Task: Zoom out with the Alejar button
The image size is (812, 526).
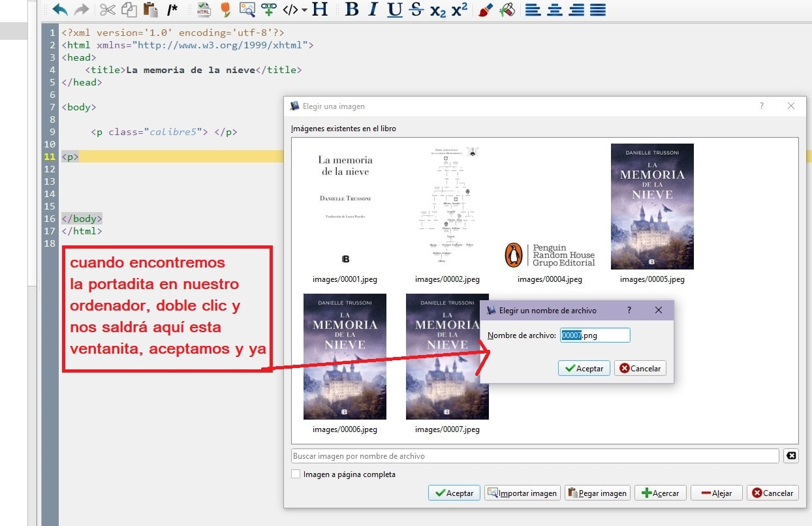Action: click(x=716, y=493)
